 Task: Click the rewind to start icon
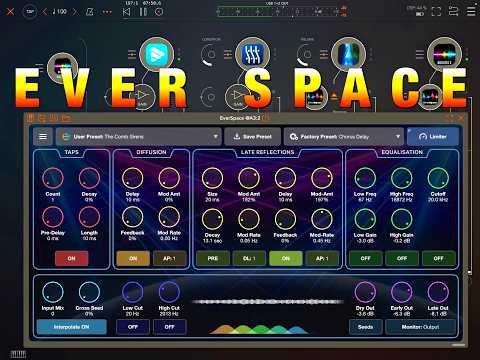point(126,12)
